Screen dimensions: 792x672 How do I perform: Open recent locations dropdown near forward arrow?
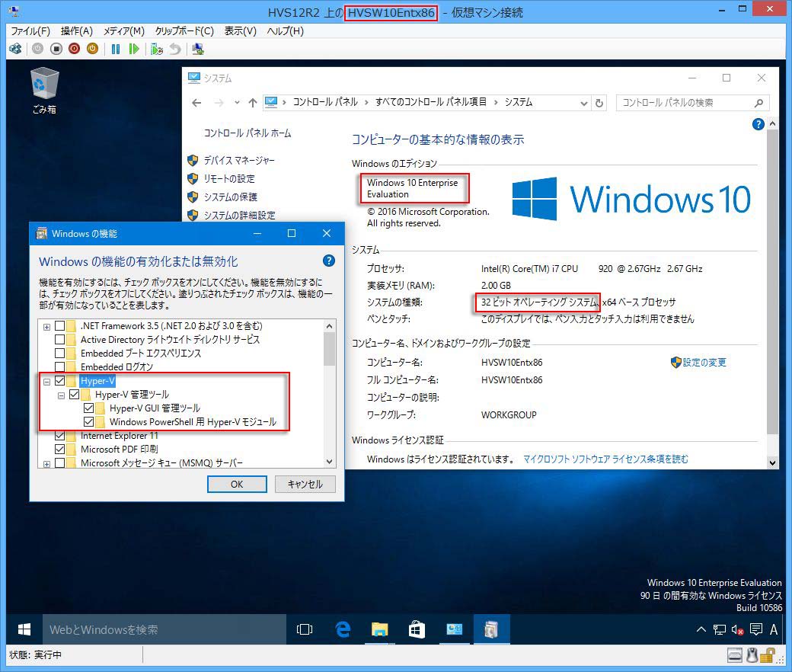point(237,103)
